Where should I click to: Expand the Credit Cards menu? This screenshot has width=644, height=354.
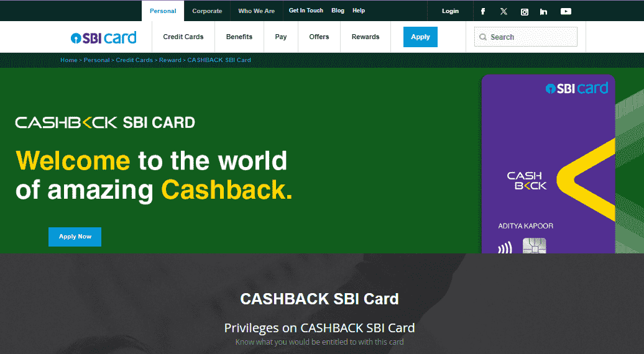[x=183, y=37]
